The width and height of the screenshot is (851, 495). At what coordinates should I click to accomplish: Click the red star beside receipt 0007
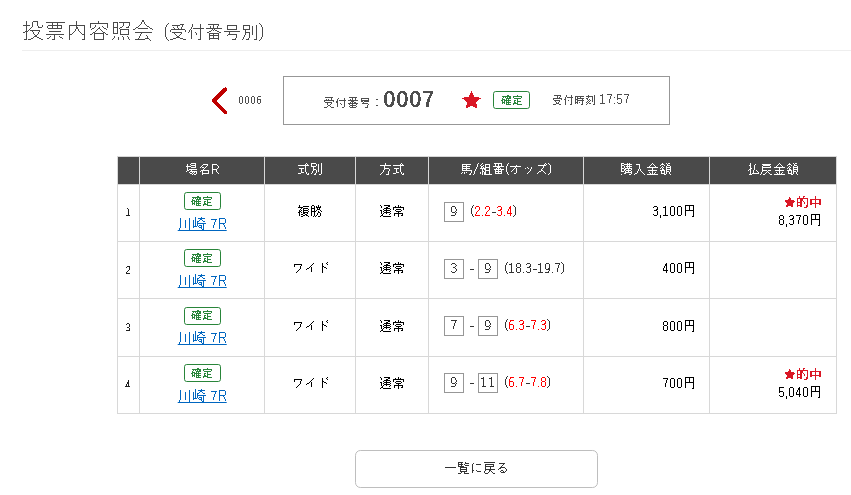tap(471, 100)
